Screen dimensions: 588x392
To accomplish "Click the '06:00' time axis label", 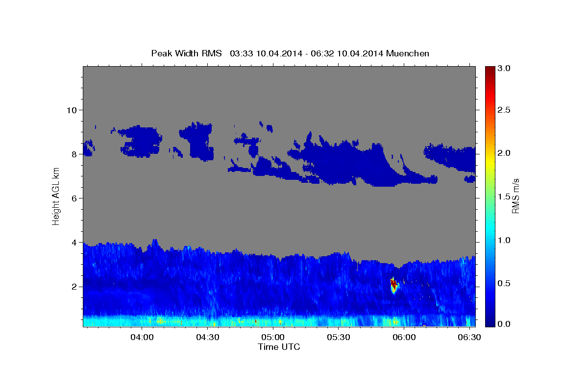I will point(404,338).
